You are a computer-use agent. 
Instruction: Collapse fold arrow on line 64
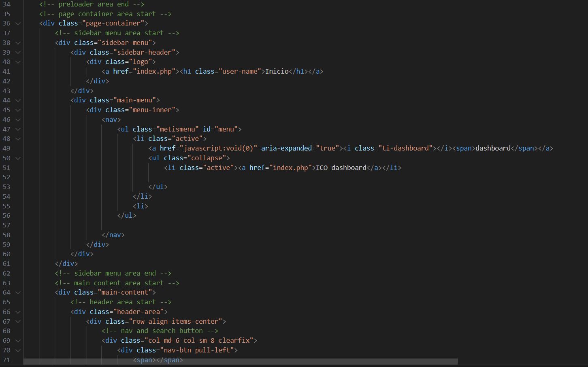pos(18,293)
